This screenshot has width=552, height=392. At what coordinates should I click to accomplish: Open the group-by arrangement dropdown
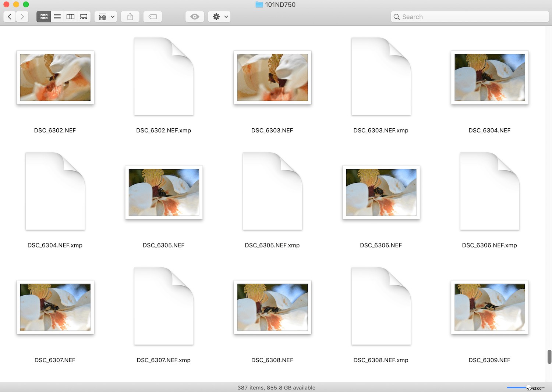tap(106, 17)
